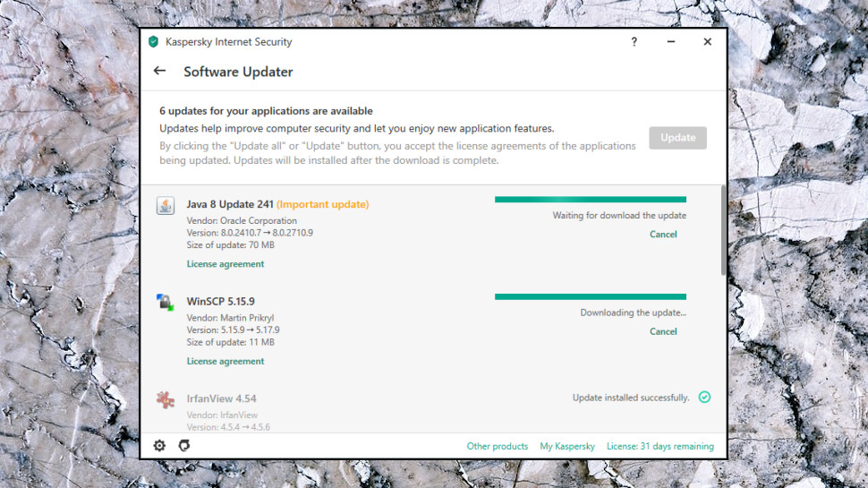
Task: Close the Kaspersky Internet Security window
Action: [x=708, y=41]
